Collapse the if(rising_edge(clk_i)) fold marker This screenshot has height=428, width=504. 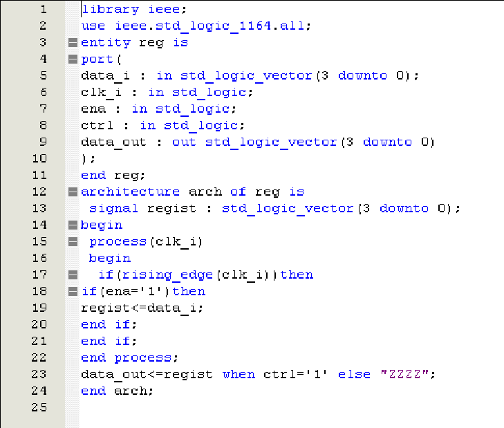(73, 275)
